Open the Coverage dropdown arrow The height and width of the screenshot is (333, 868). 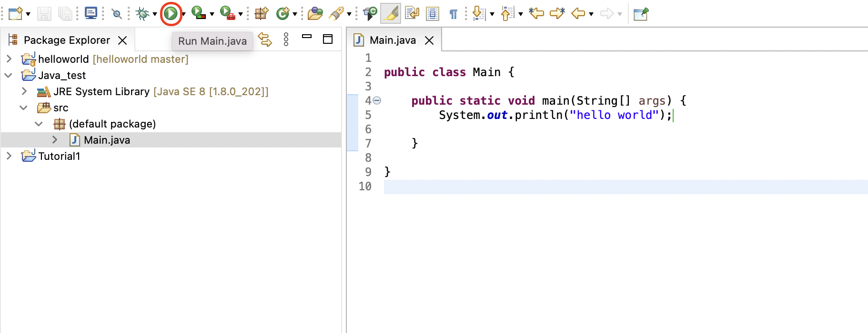click(212, 14)
